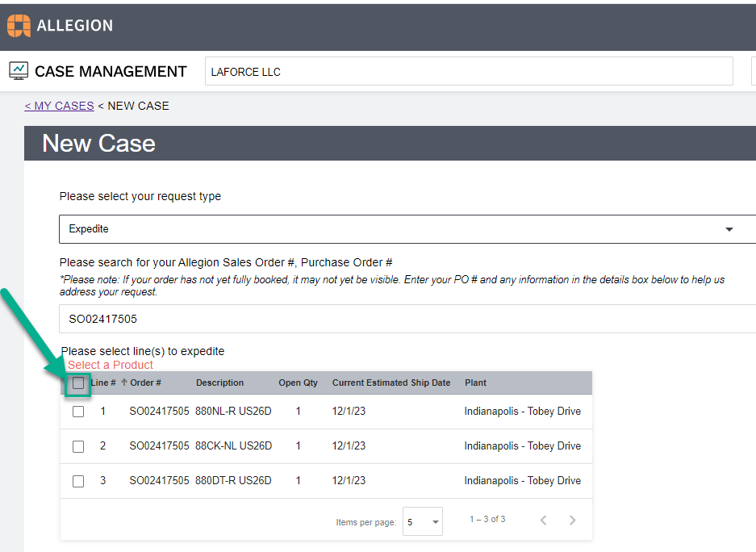
Task: Click the Plant column header
Action: click(x=475, y=383)
